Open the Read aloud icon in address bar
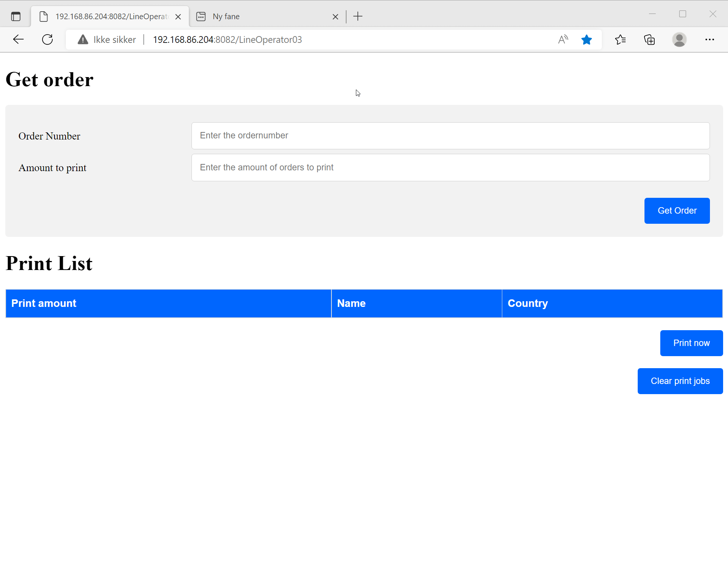Viewport: 728px width, 572px height. (563, 39)
